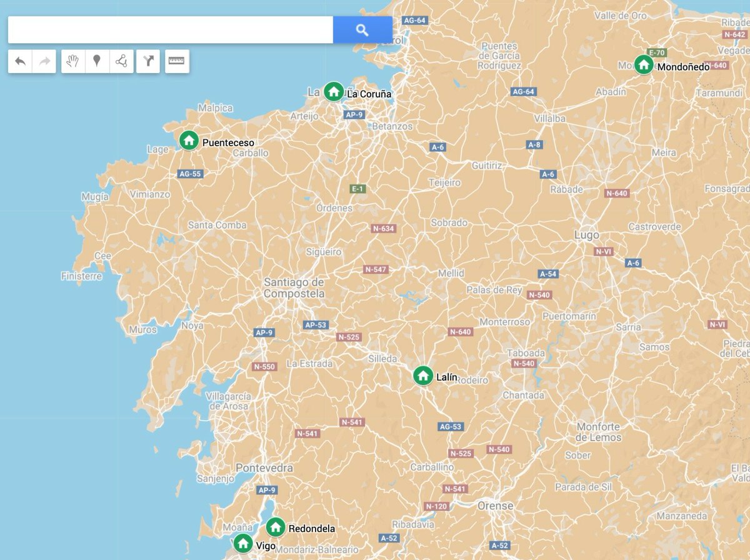
Task: Click the Carballo town label
Action: pyautogui.click(x=250, y=152)
